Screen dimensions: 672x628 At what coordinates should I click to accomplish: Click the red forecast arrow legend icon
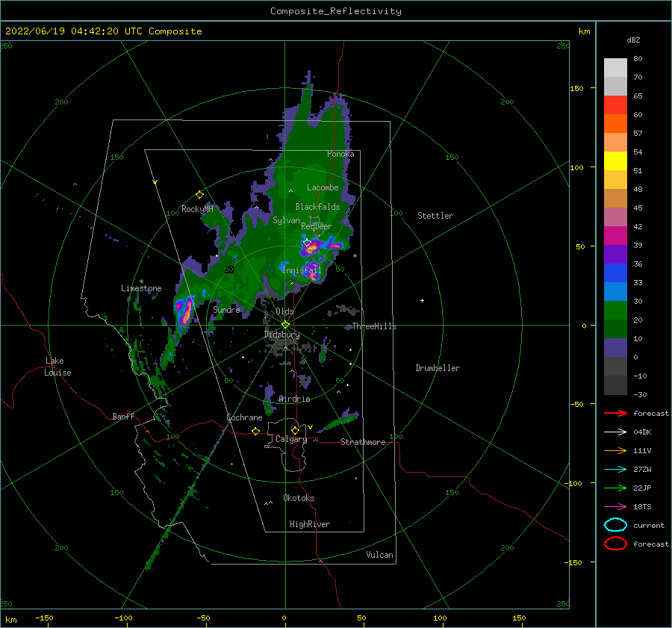[x=615, y=413]
